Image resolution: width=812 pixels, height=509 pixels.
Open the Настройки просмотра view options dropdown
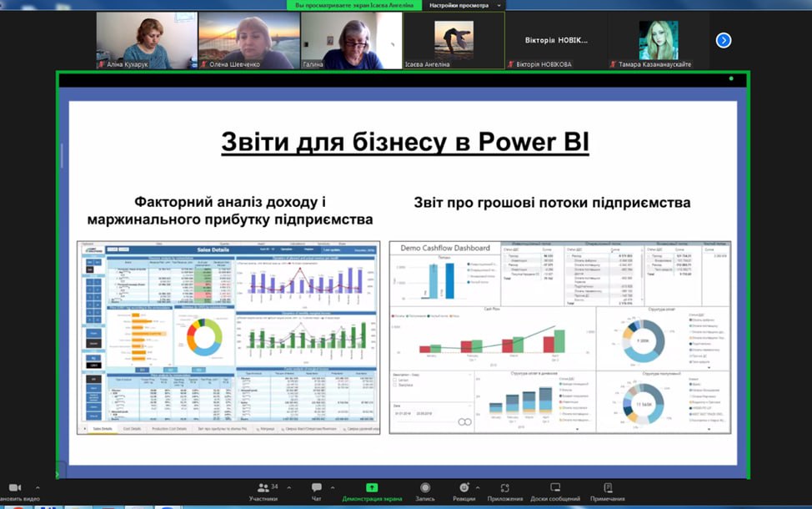tap(464, 5)
